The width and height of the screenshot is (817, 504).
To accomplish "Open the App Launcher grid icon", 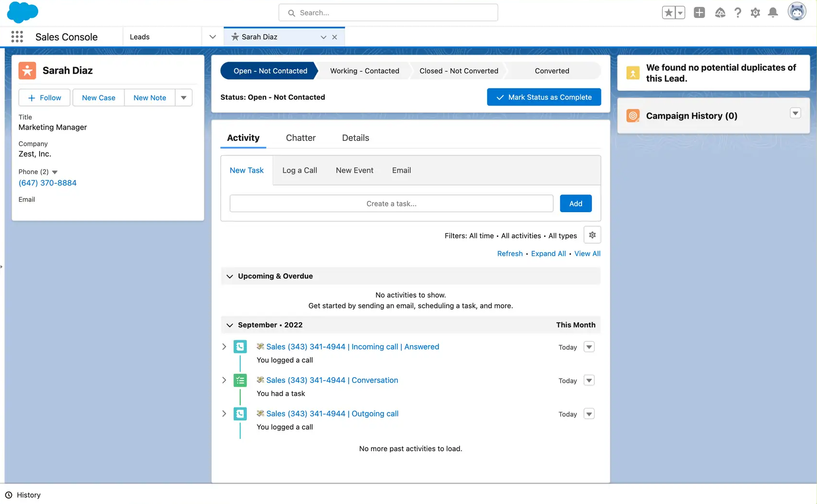I will 17,37.
